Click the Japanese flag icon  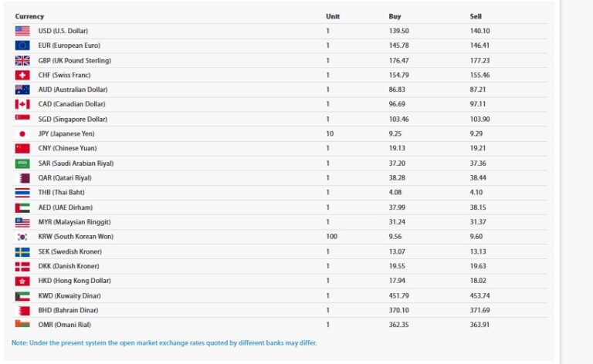point(22,133)
